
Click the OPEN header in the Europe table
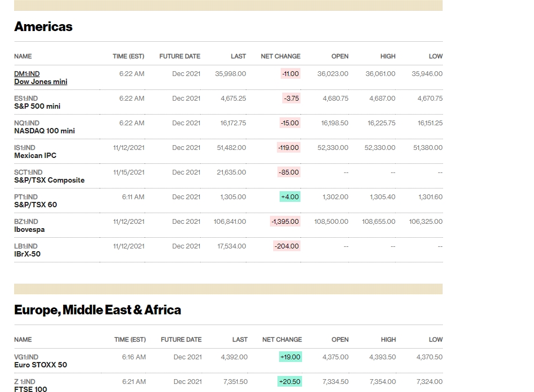click(x=340, y=340)
